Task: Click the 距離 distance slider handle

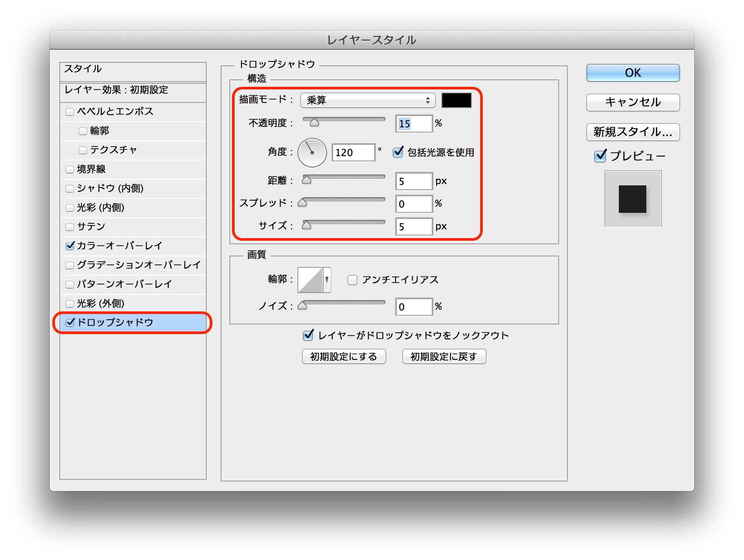Action: 307,180
